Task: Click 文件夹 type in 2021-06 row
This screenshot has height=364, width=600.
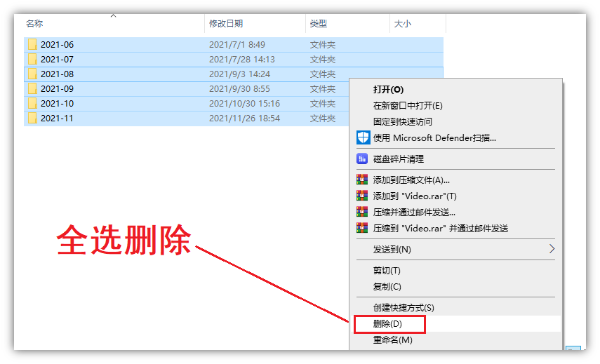Action: point(323,45)
